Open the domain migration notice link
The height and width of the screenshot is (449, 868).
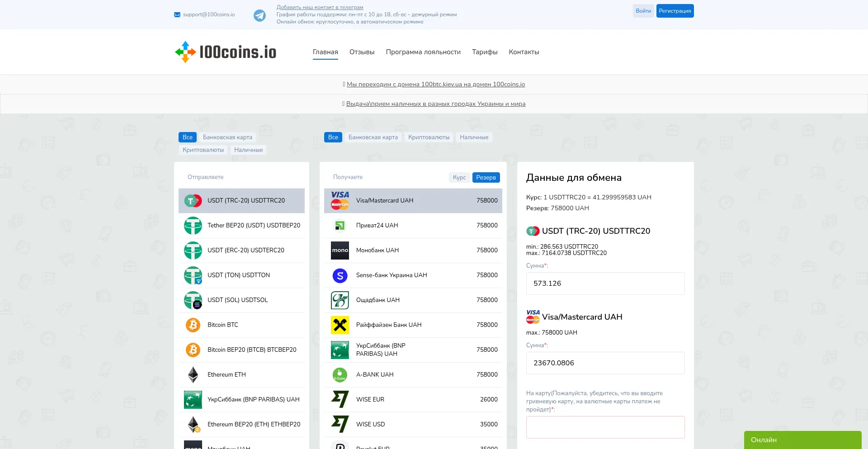tap(435, 85)
